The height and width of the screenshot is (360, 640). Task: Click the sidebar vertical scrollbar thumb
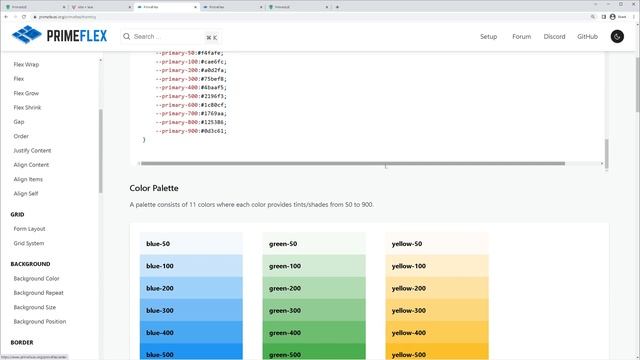(x=100, y=151)
